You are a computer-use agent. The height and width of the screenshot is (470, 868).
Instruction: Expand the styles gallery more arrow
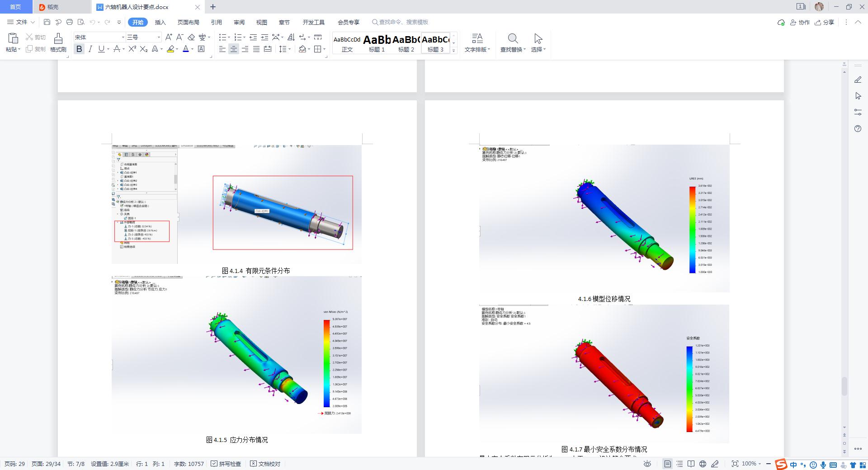[453, 50]
